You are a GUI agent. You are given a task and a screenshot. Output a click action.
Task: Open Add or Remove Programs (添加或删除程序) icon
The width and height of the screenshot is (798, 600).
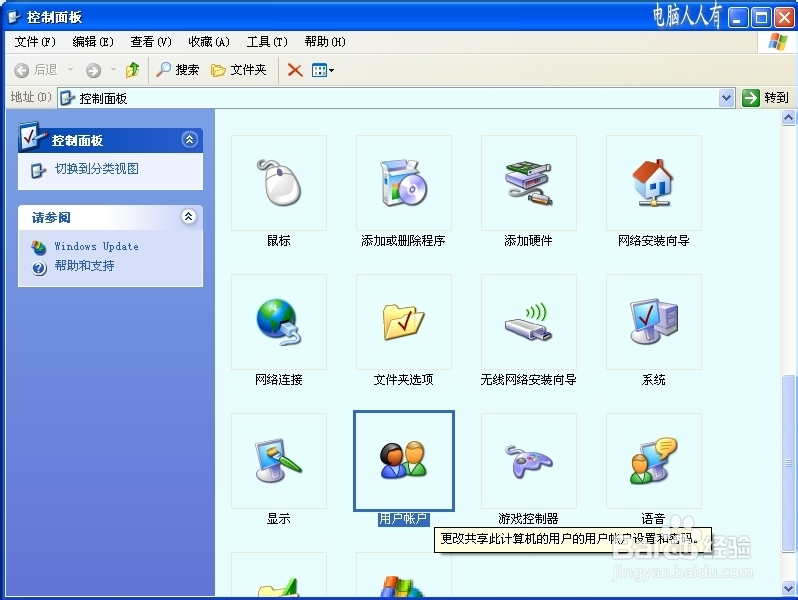click(x=404, y=183)
